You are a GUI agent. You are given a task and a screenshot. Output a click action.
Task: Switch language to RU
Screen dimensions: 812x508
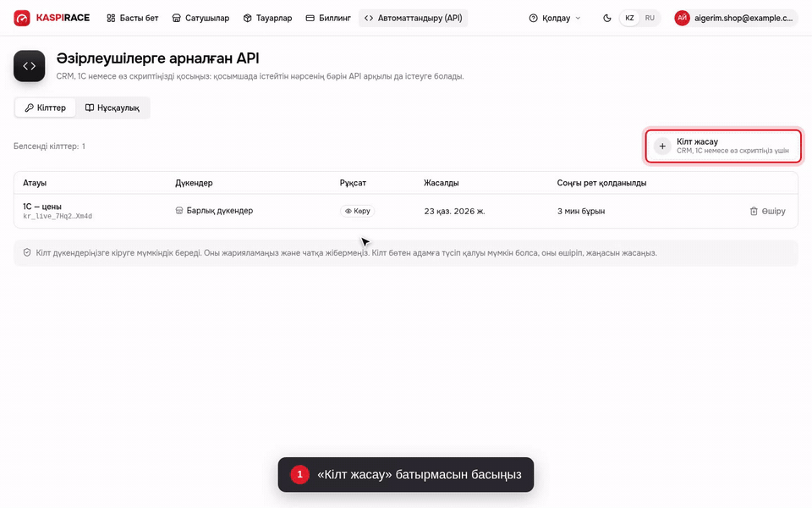pos(650,18)
